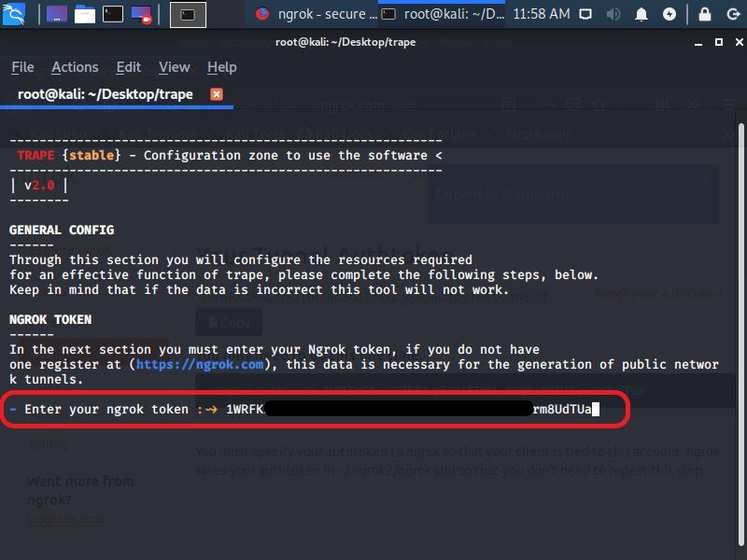Switch to the ngrok Firefox taskbar entry

point(317,14)
